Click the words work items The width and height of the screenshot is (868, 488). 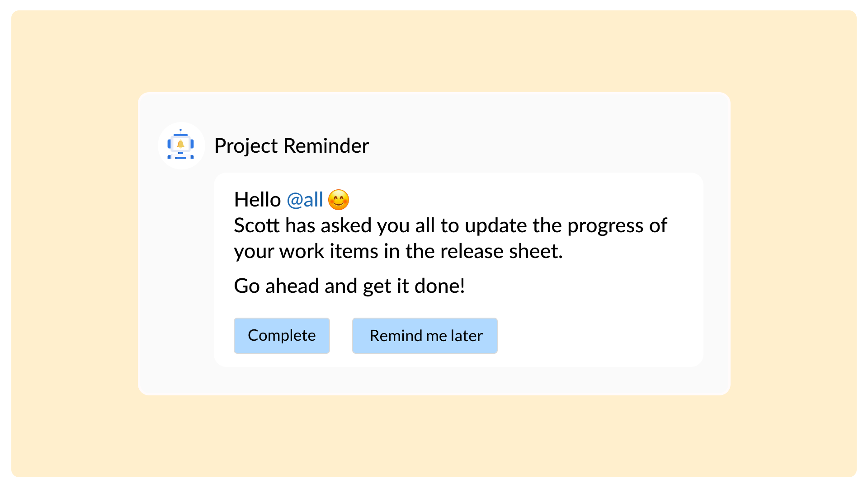(328, 251)
